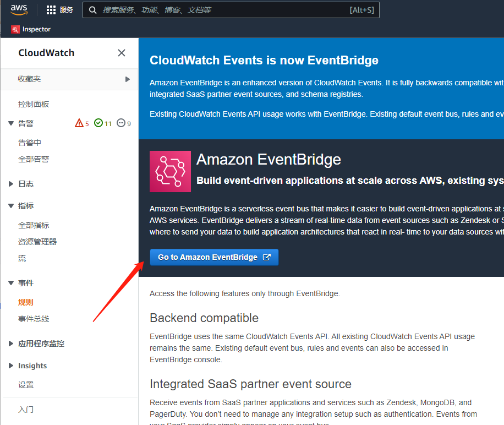Click the AWS search input field
The image size is (504, 425).
[x=220, y=10]
